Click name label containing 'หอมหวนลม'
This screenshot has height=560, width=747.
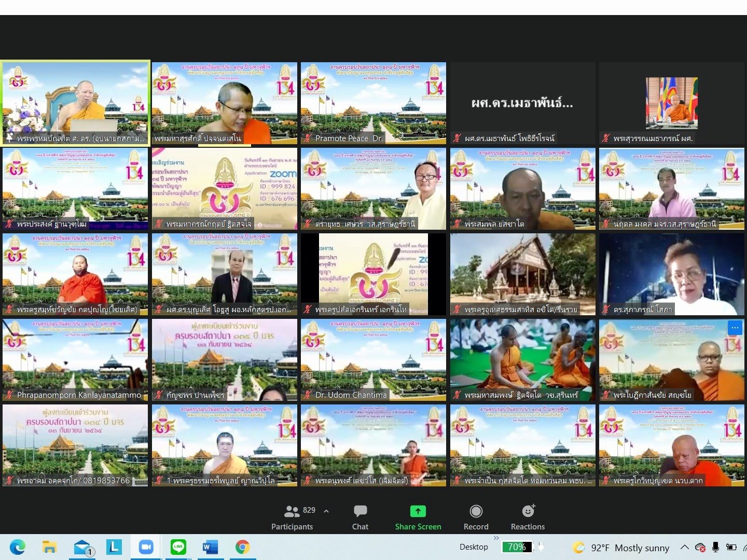pos(528,481)
